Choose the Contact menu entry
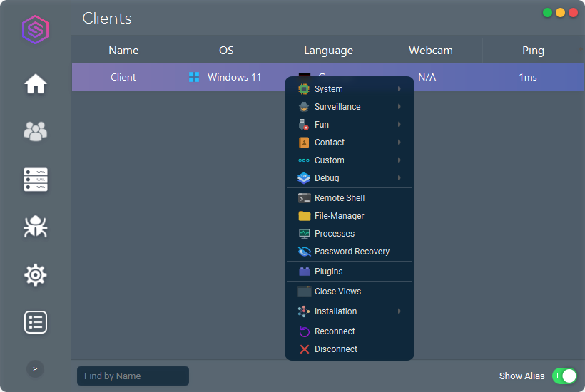The height and width of the screenshot is (392, 585). point(349,143)
